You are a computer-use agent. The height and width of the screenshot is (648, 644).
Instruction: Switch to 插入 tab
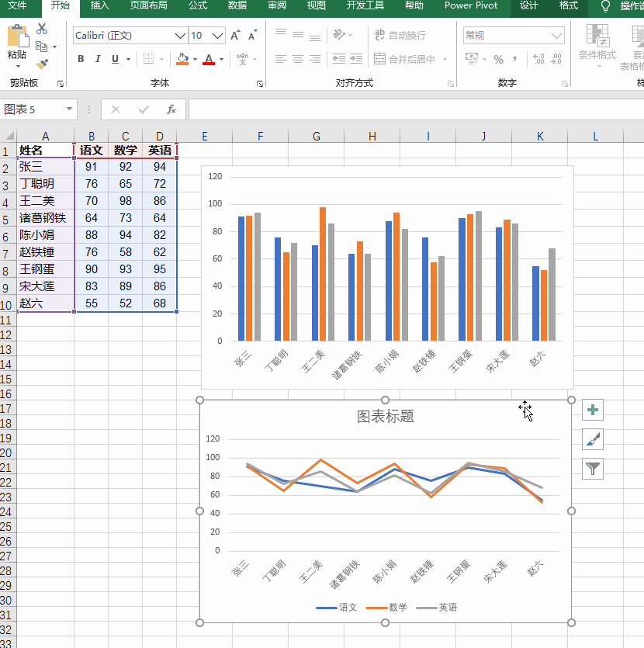[99, 5]
